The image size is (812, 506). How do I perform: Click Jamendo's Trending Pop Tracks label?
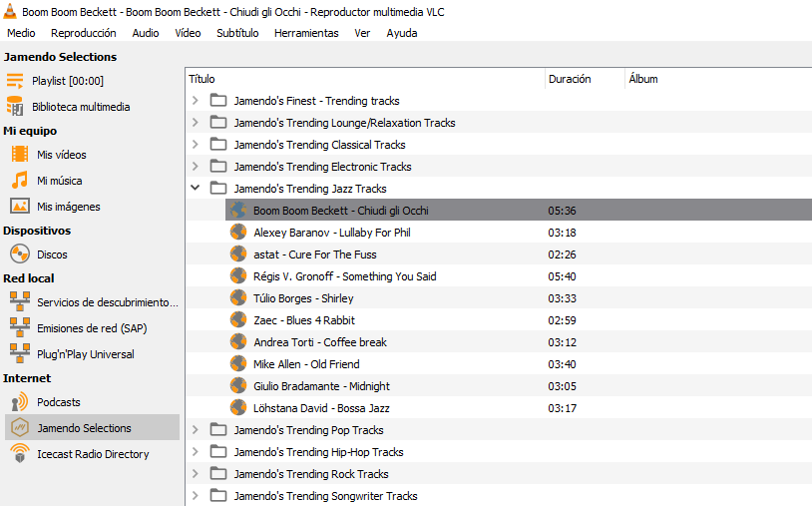tap(308, 430)
